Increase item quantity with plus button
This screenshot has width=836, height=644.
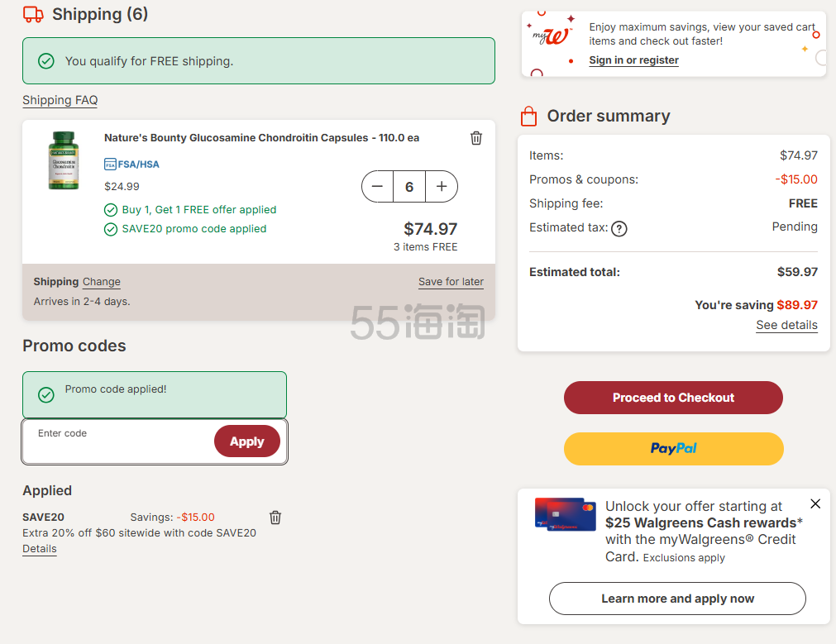pyautogui.click(x=442, y=187)
